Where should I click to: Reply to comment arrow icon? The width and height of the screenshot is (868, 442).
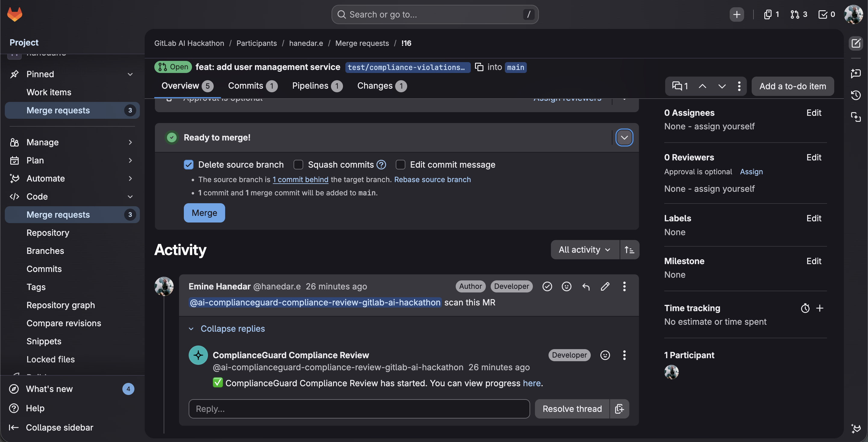click(x=586, y=286)
